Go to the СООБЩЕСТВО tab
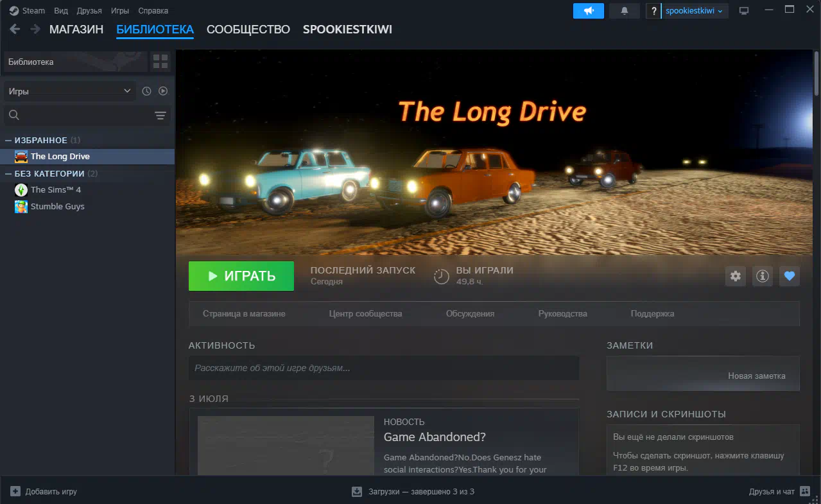 [x=248, y=30]
